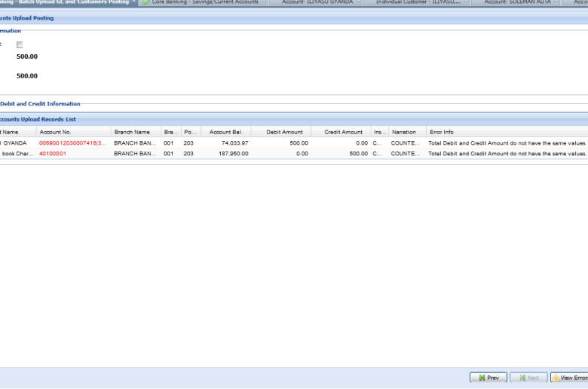The height and width of the screenshot is (389, 588).
Task: Click the Prev button
Action: [488, 377]
